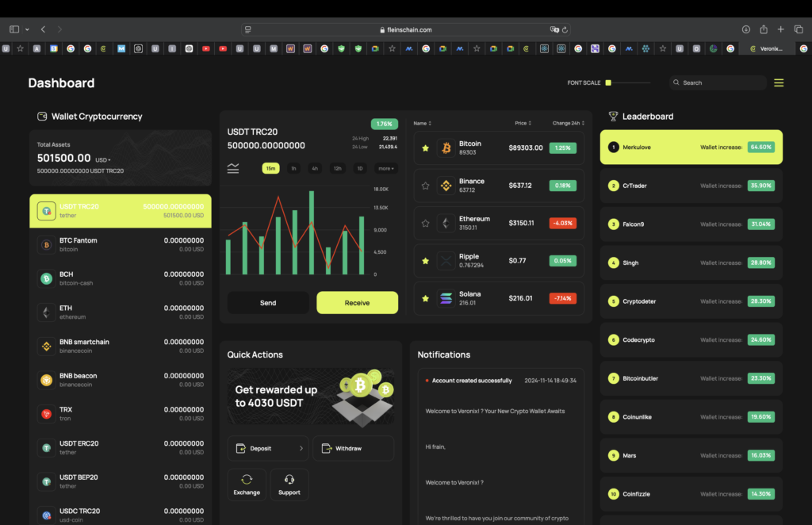Sort market list by Change 24h
The width and height of the screenshot is (812, 525).
569,123
